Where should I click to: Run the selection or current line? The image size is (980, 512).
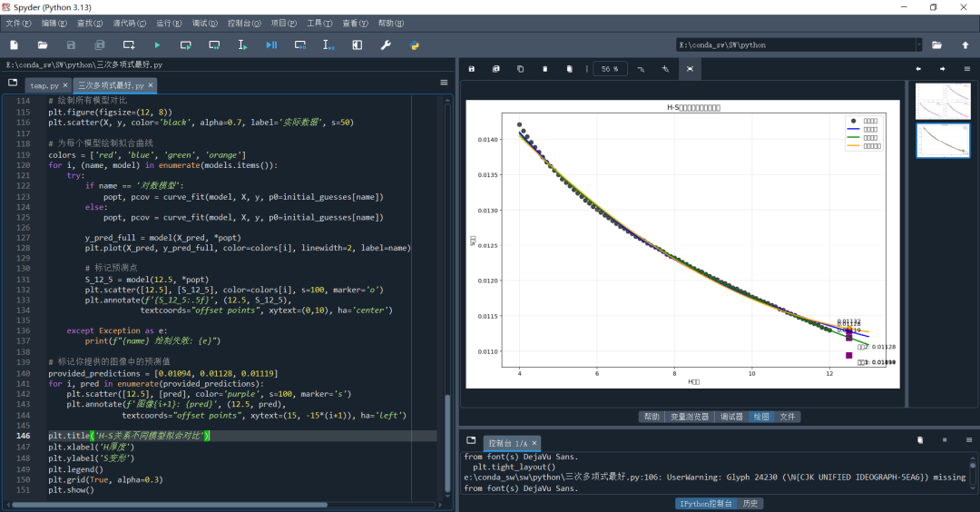tap(242, 45)
